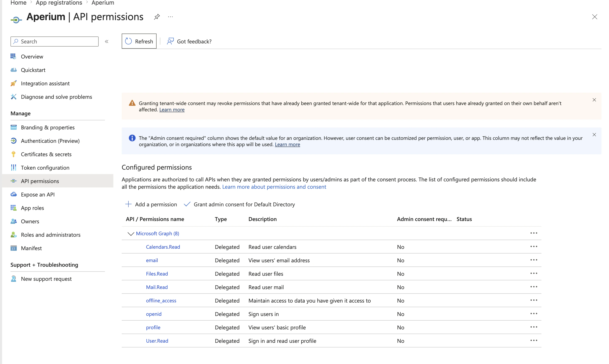The image size is (609, 364).
Task: Open Got feedback?
Action: tap(189, 42)
